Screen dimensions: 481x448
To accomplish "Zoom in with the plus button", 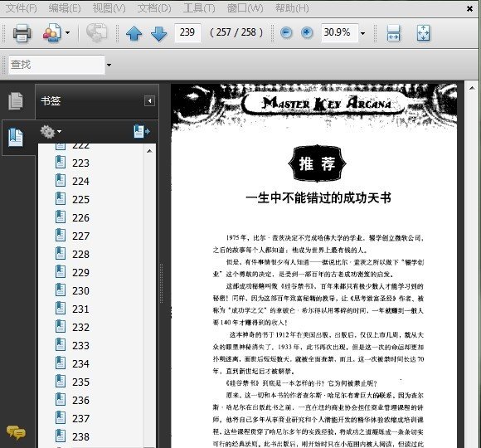I will 307,32.
